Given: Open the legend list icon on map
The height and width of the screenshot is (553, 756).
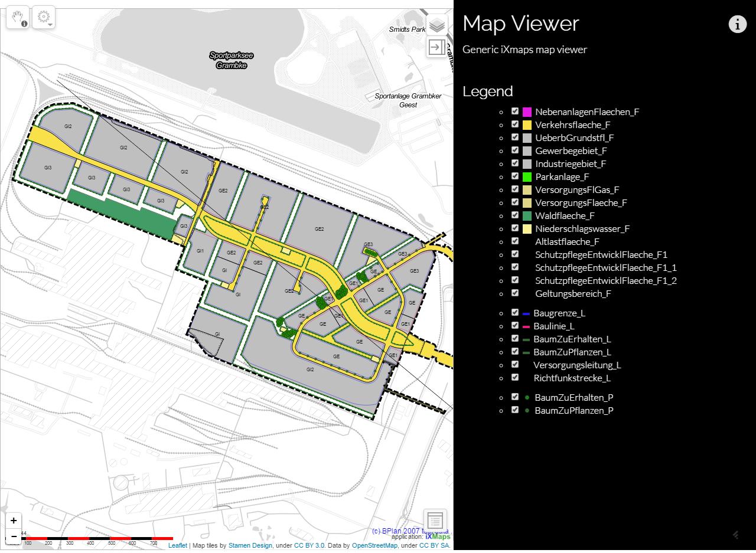Looking at the screenshot, I should tap(435, 520).
